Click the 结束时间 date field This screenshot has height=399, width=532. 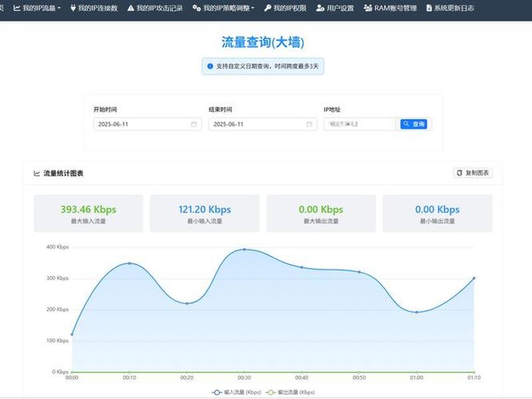click(x=263, y=124)
